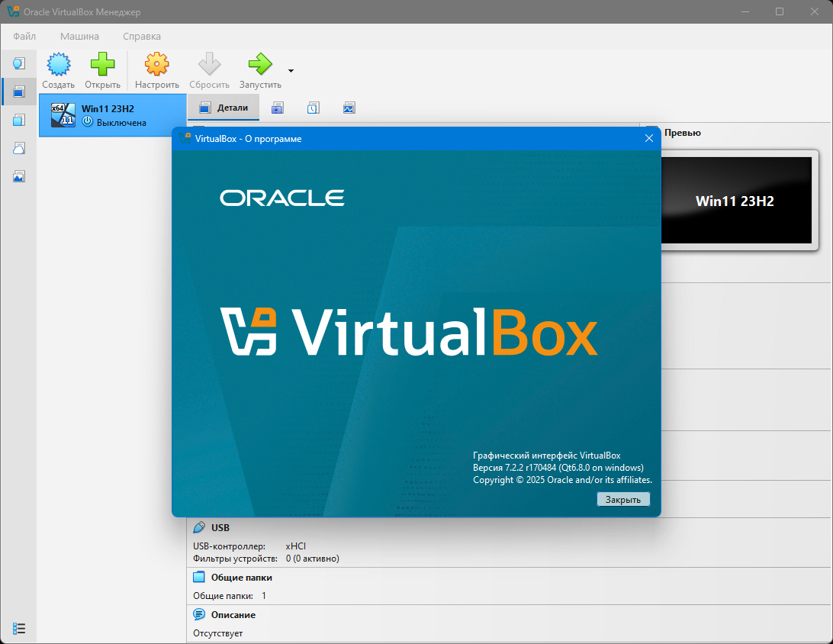Select the Machines section in the left sidebar
Viewport: 833px width, 644px height.
(x=18, y=92)
